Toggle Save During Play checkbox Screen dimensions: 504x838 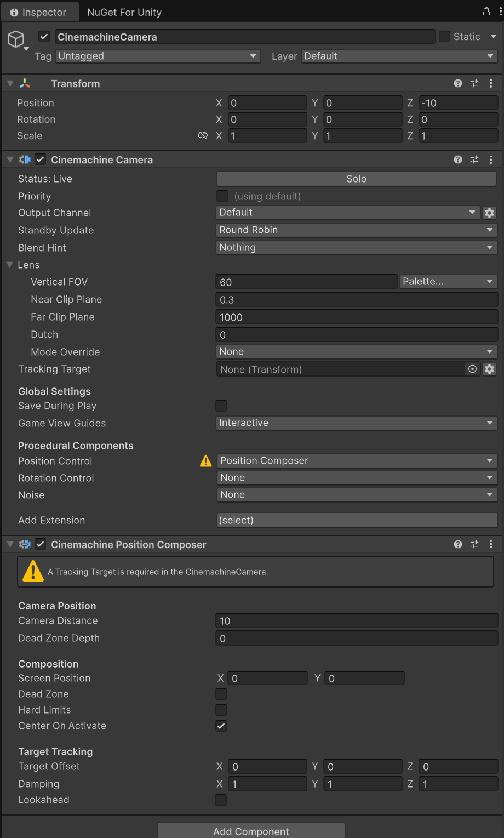221,406
